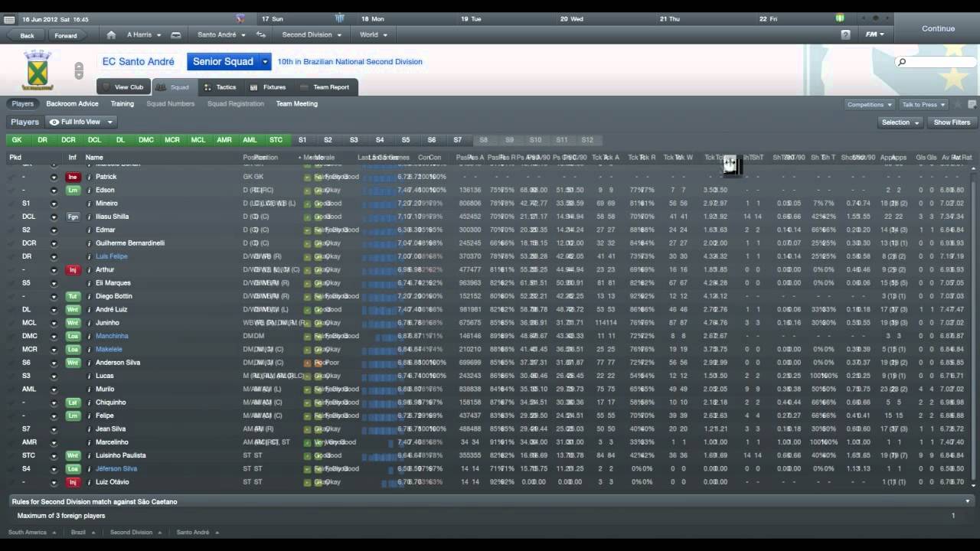Click the Inj badge for Arthur
Viewport: 980px width, 551px height.
coord(73,269)
